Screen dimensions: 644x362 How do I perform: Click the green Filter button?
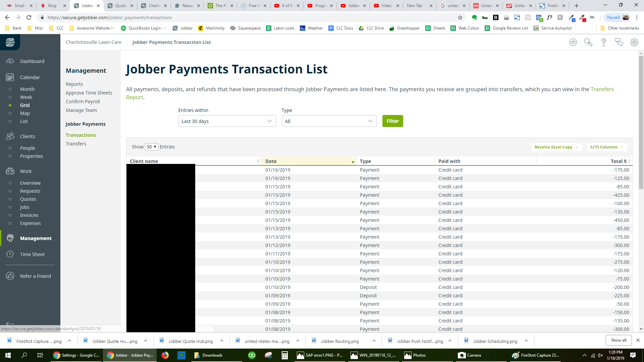coord(393,121)
